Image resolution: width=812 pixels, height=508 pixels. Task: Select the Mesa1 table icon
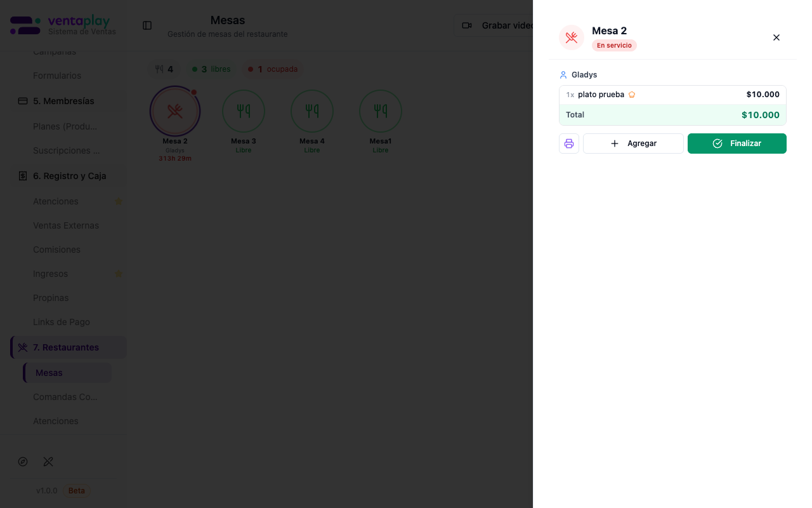click(381, 111)
